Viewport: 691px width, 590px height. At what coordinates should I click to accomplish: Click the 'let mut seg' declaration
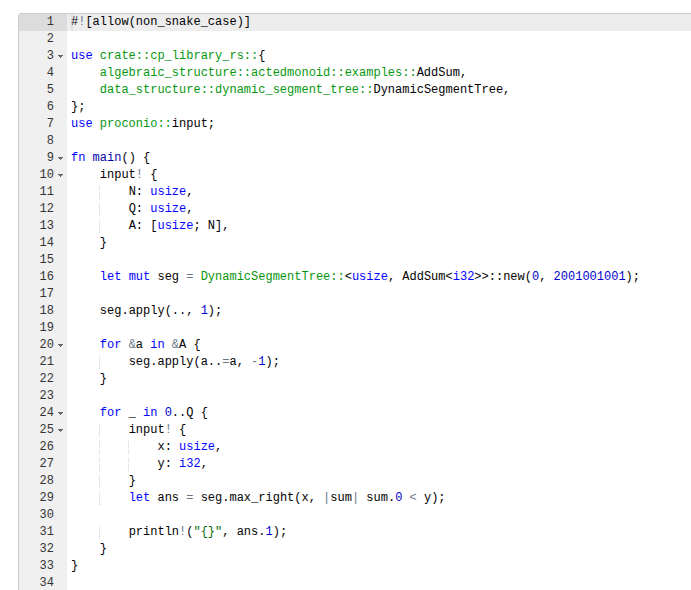(x=139, y=276)
